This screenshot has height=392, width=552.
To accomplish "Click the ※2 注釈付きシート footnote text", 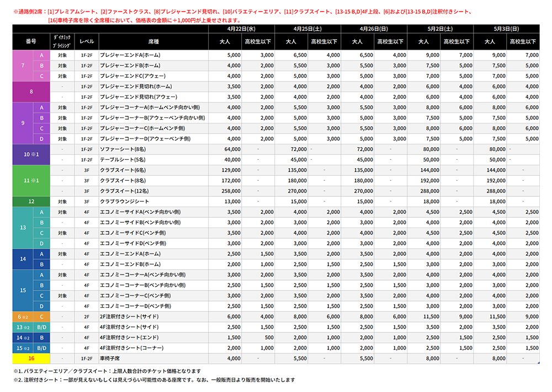I will point(155,380).
